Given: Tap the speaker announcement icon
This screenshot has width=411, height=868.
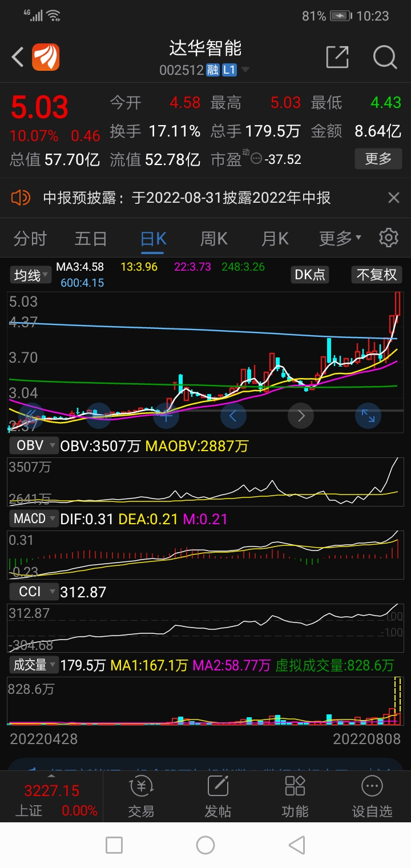Looking at the screenshot, I should point(21,198).
